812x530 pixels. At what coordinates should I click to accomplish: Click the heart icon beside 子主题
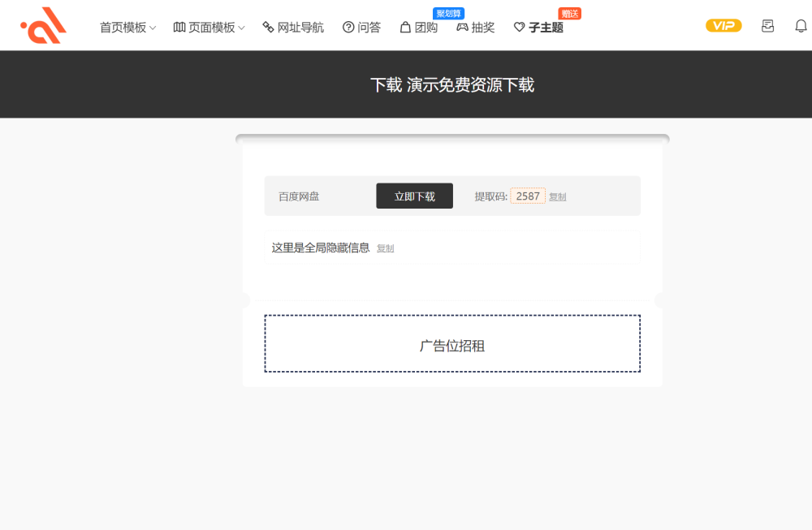click(519, 27)
